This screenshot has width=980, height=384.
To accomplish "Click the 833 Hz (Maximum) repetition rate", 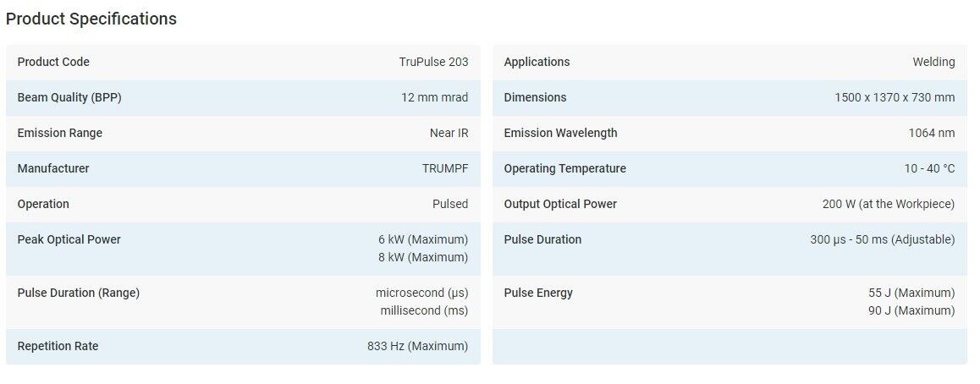I will point(417,346).
